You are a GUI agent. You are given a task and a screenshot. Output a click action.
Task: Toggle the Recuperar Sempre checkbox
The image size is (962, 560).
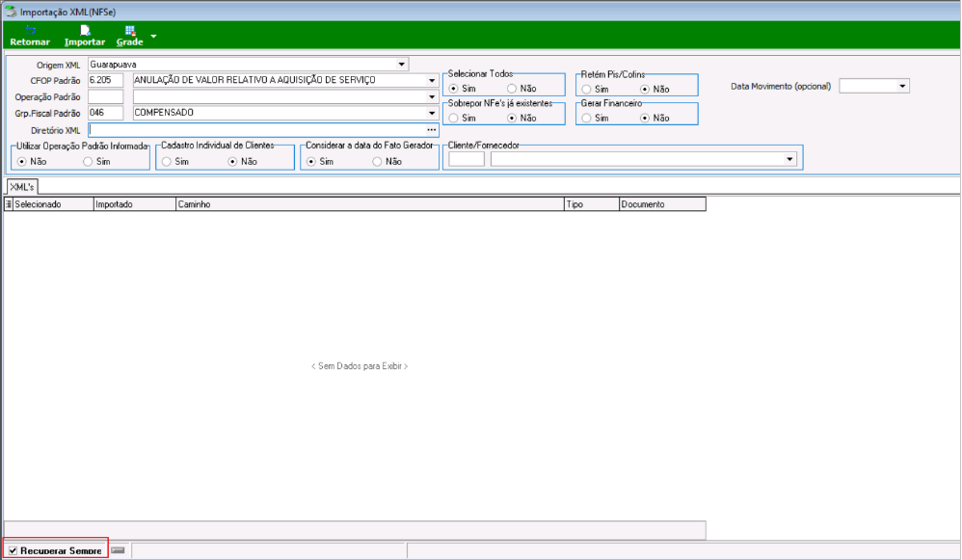click(13, 550)
